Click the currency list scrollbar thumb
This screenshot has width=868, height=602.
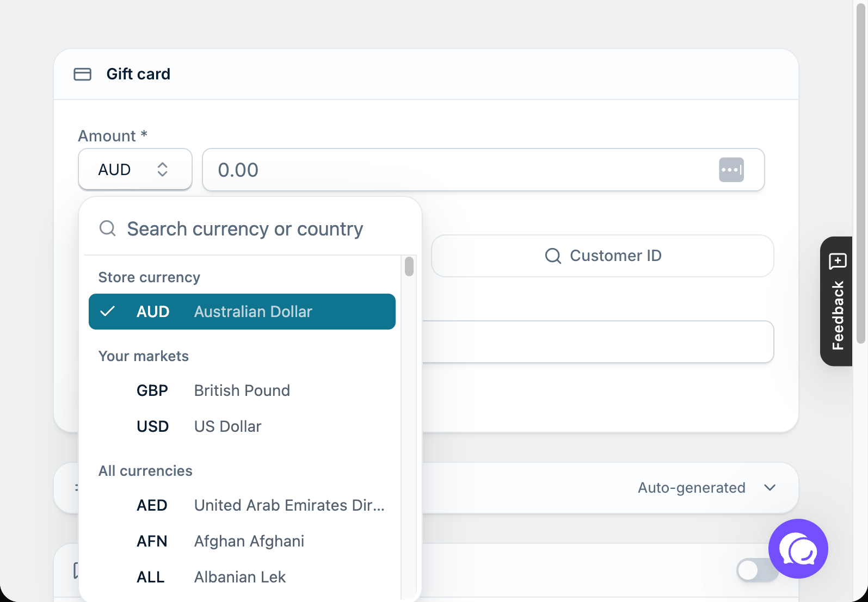click(x=409, y=266)
